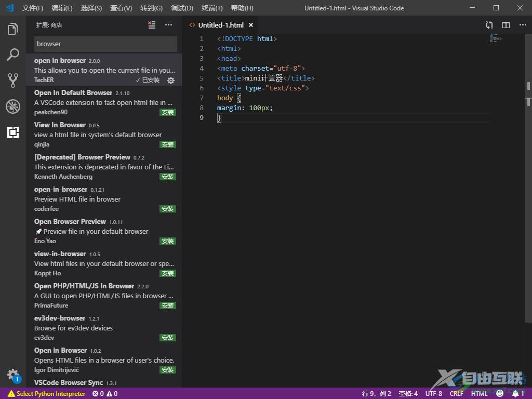Select Open PHP/HTML/JS In Browser entry

[x=104, y=295]
